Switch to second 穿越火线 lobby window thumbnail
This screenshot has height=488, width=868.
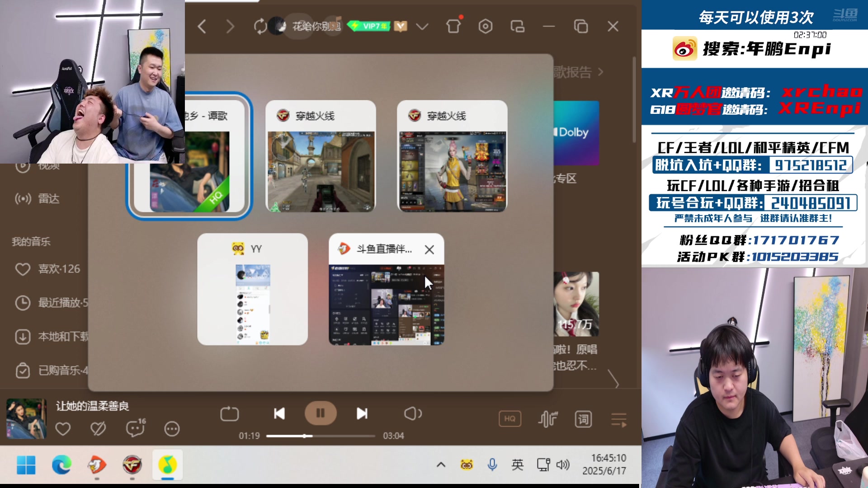(452, 156)
